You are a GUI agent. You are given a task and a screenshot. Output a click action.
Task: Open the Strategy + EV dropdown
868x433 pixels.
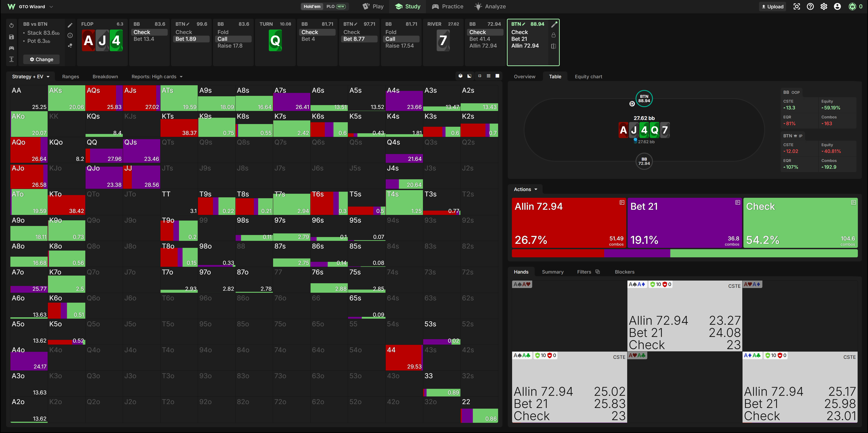pos(31,76)
